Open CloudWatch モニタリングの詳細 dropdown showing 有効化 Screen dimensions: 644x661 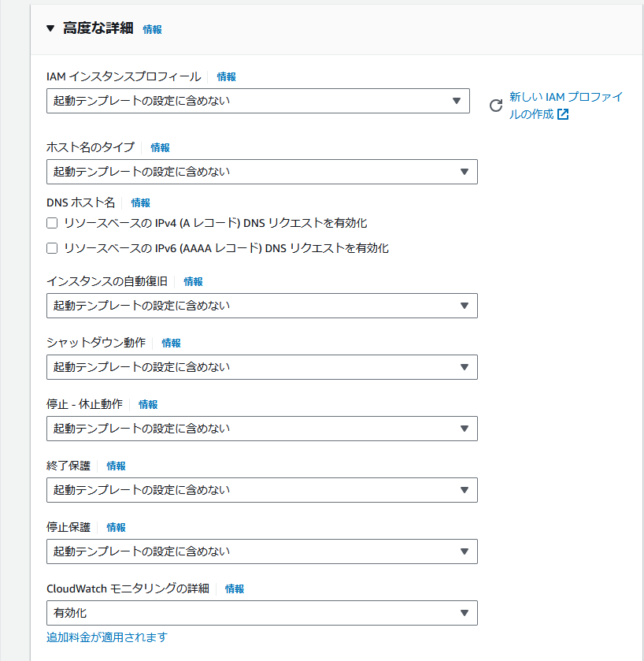pyautogui.click(x=262, y=613)
